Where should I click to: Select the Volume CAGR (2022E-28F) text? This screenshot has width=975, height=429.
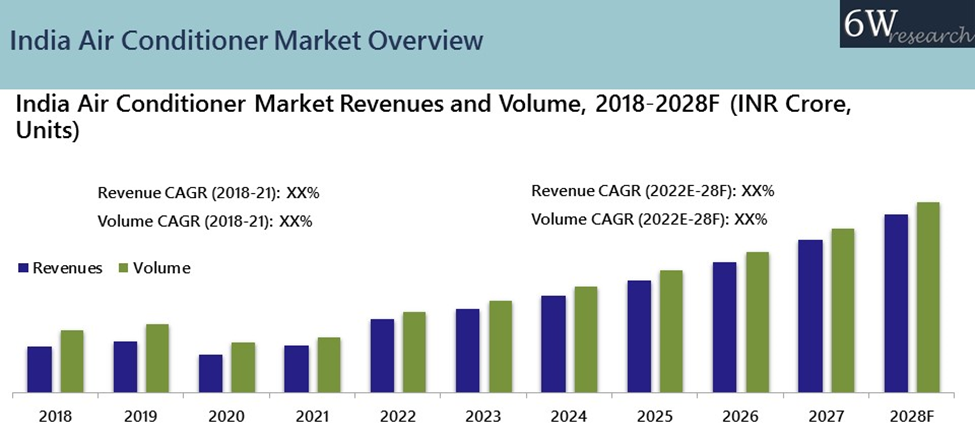point(648,219)
